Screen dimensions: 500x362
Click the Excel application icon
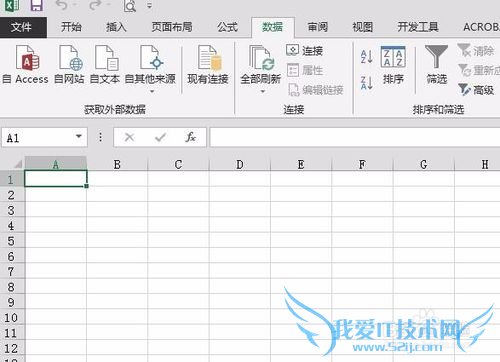(11, 5)
